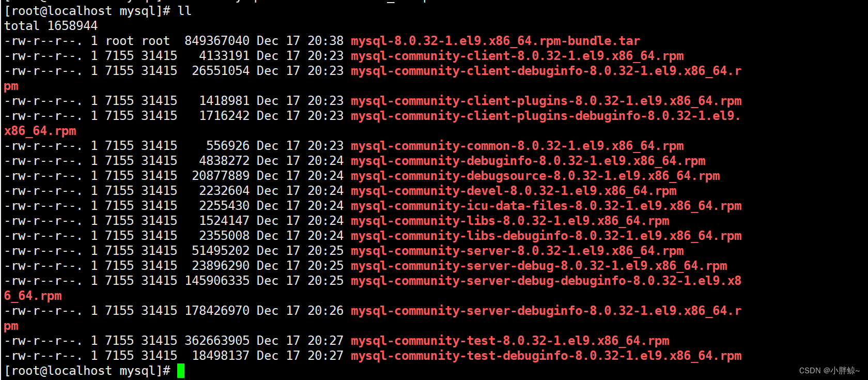Select the mysql-community-client-8.0.32 rpm filename

pyautogui.click(x=517, y=56)
